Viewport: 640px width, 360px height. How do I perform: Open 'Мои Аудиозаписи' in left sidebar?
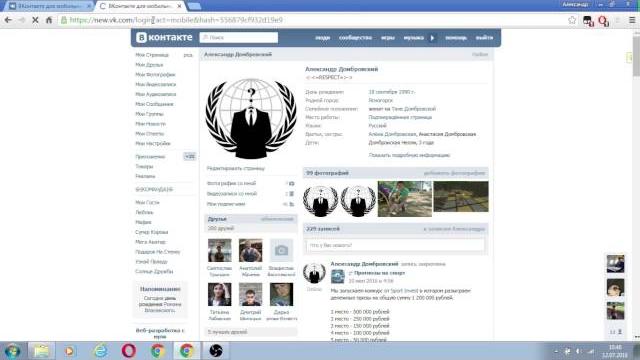(156, 94)
